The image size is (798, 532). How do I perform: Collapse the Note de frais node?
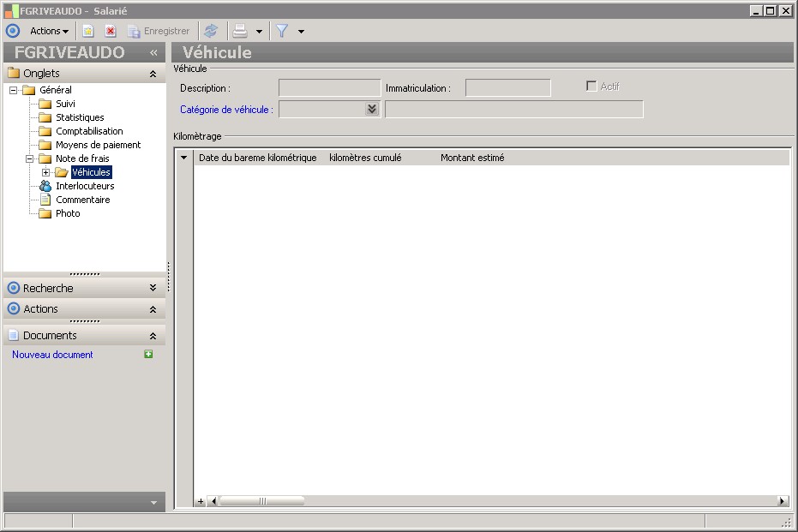click(x=29, y=158)
